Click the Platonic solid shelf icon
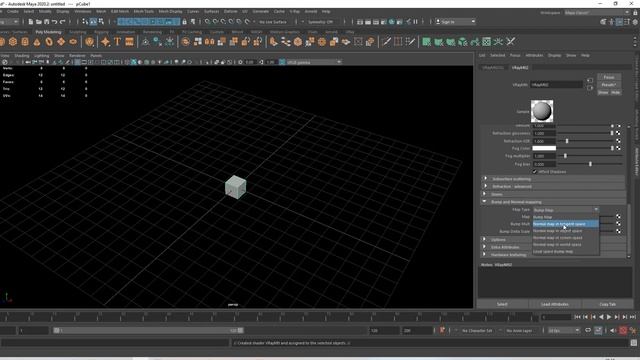This screenshot has width=640, height=360. tap(89, 42)
